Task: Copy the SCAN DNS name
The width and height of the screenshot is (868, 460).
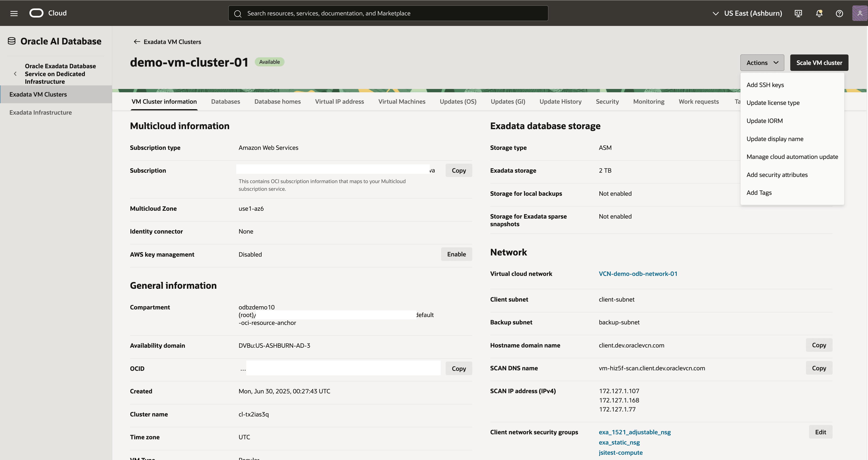Action: (x=819, y=368)
